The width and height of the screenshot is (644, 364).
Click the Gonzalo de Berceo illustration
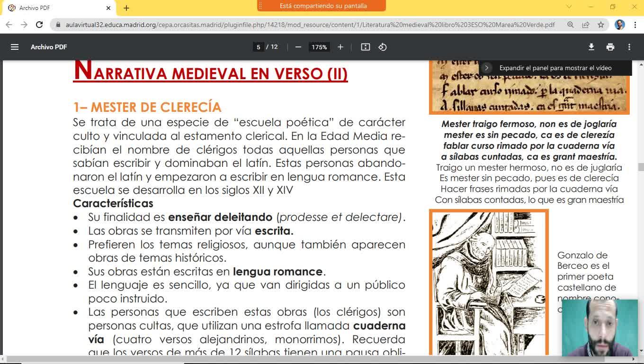point(489,282)
